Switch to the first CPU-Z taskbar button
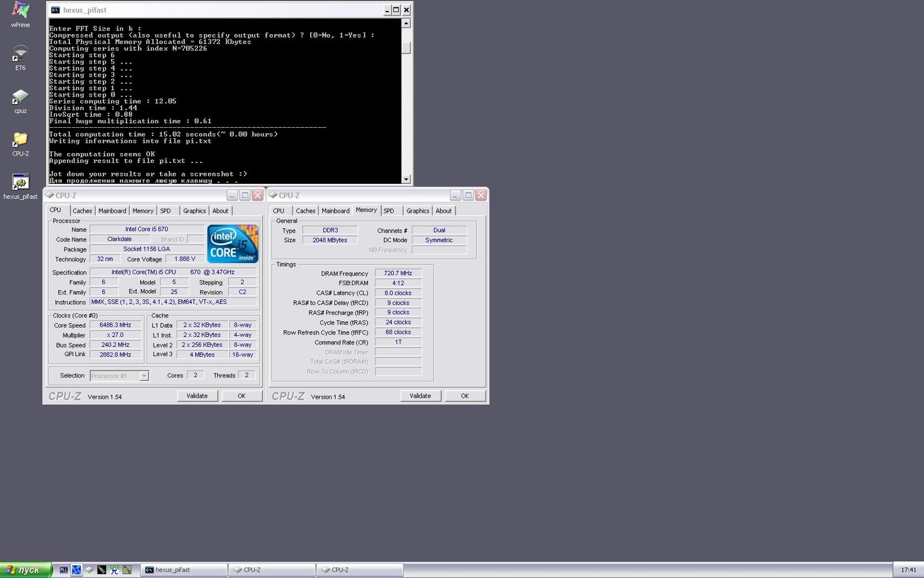 (272, 570)
